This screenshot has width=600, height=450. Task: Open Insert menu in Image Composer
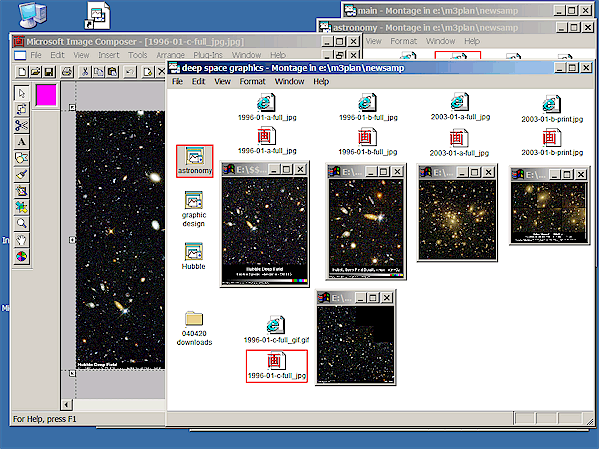pos(109,55)
